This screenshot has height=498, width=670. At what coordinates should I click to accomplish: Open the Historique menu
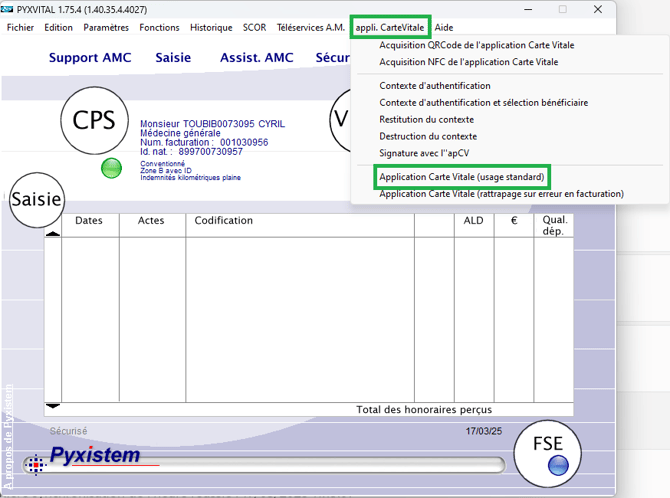[x=211, y=27]
